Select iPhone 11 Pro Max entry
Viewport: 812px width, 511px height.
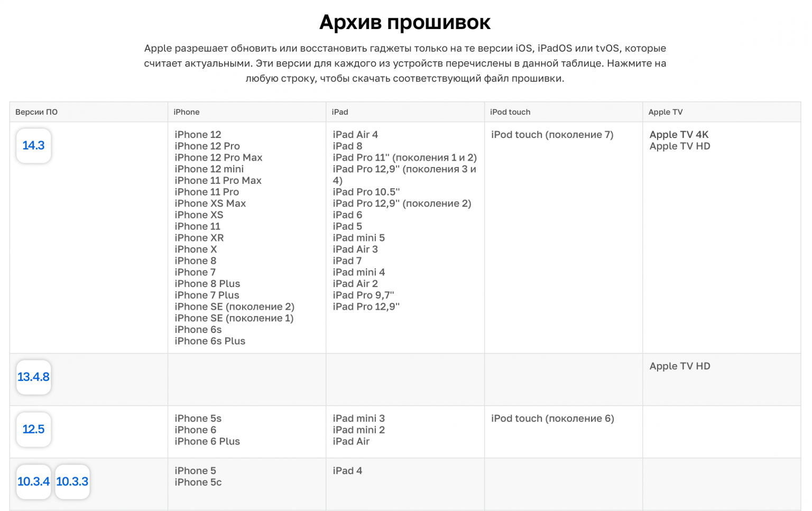[x=218, y=181]
